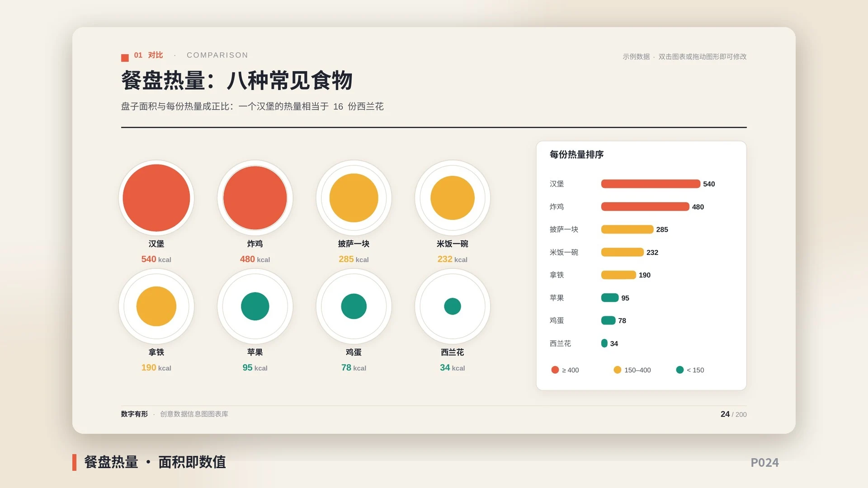Click the 190 kcal value under 拿铁
Image resolution: width=868 pixels, height=488 pixels.
[x=156, y=368]
